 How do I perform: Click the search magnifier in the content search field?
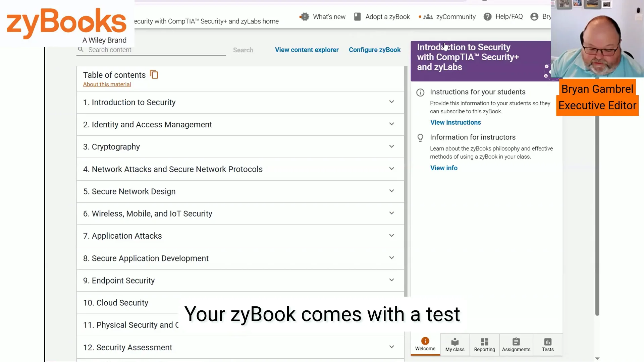coord(80,50)
